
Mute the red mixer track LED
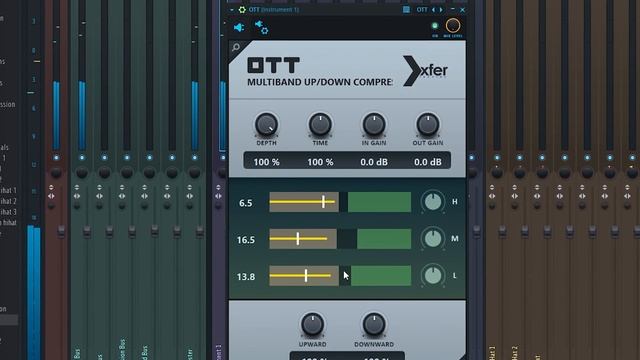[56, 158]
